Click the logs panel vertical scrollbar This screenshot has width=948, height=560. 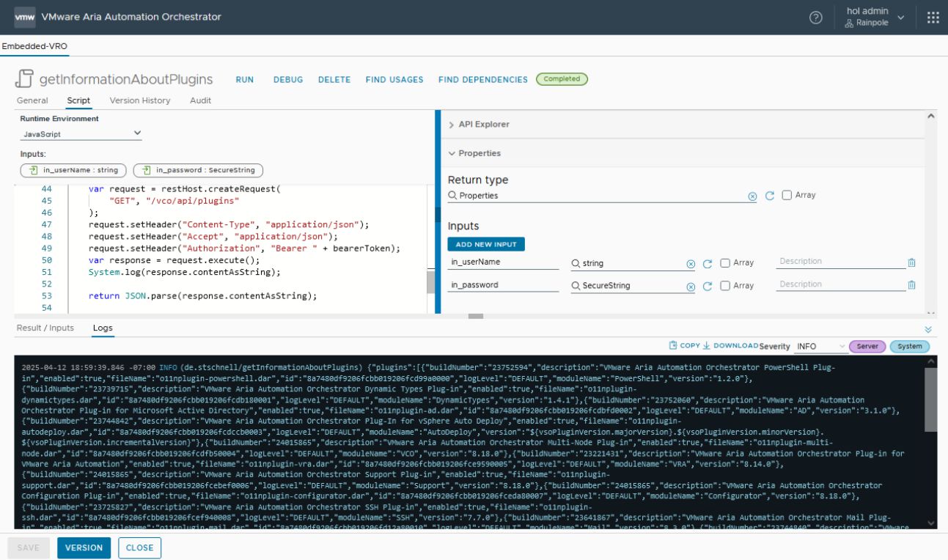[931, 399]
